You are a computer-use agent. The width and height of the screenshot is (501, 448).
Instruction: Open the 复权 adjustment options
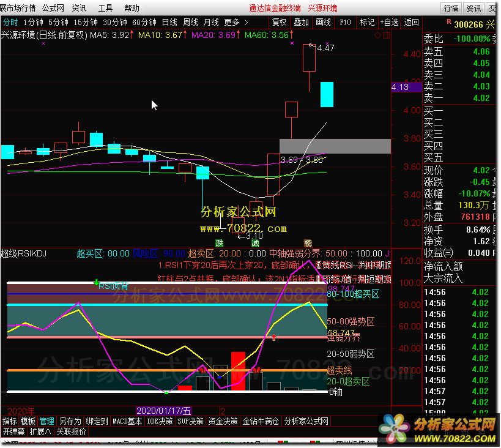[280, 23]
